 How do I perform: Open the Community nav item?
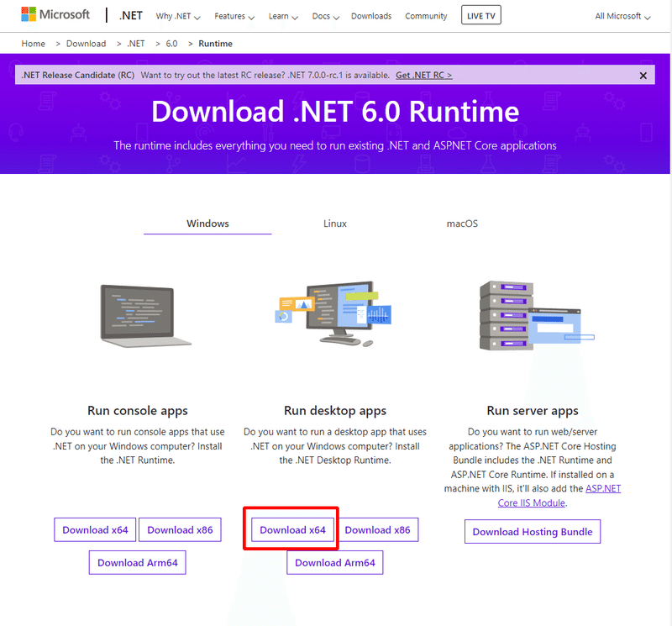[426, 16]
